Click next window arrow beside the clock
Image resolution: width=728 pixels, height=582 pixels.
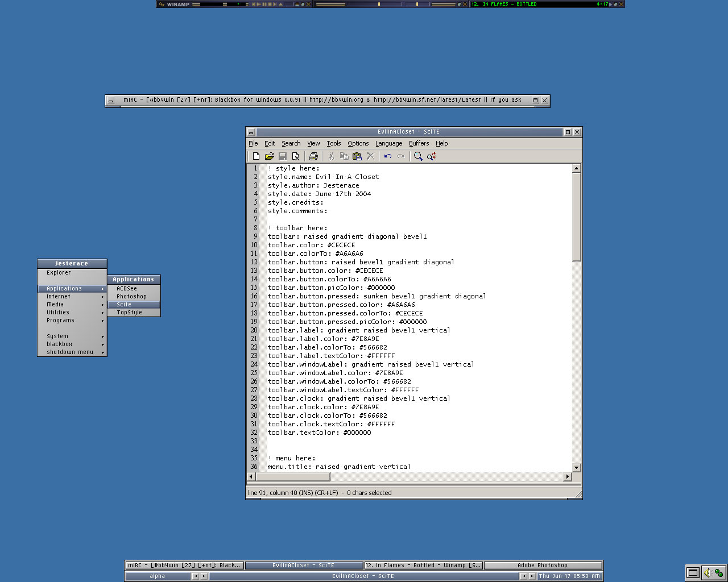coord(532,576)
